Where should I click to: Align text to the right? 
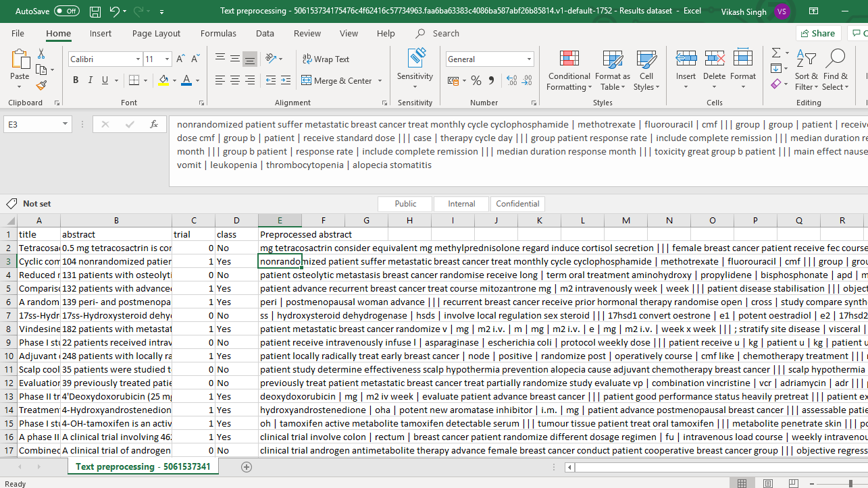[x=250, y=80]
